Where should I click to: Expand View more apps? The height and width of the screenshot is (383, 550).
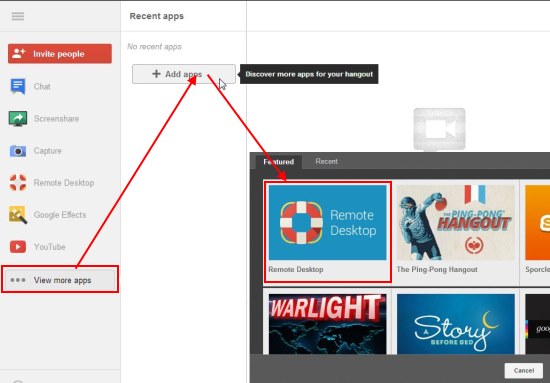60,280
